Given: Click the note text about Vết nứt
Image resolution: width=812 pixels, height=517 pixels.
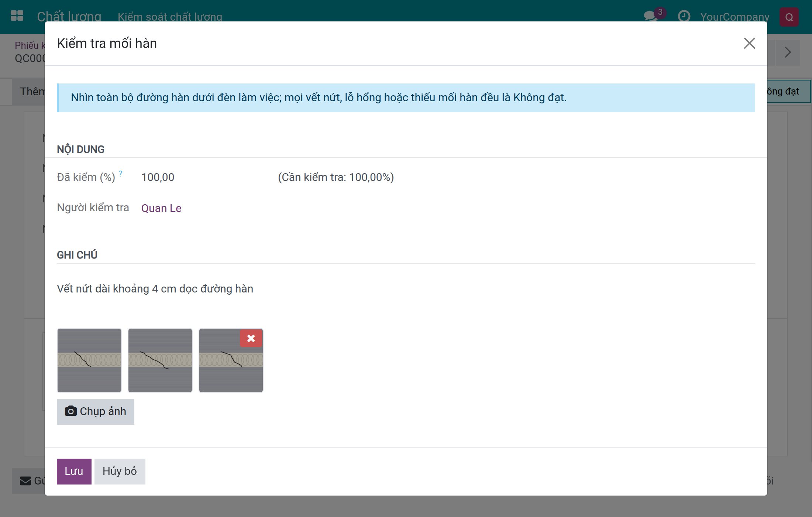Looking at the screenshot, I should click(x=155, y=289).
